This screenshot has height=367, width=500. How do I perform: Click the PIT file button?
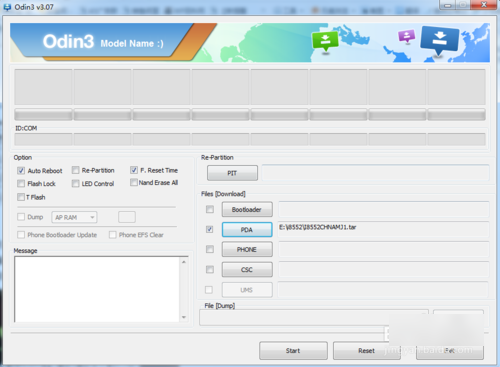click(x=232, y=173)
